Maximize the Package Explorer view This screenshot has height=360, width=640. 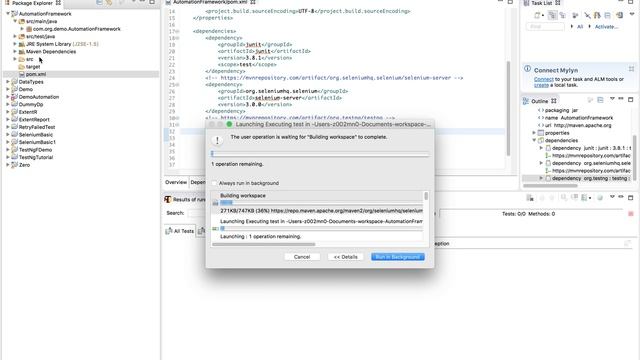[152, 2]
